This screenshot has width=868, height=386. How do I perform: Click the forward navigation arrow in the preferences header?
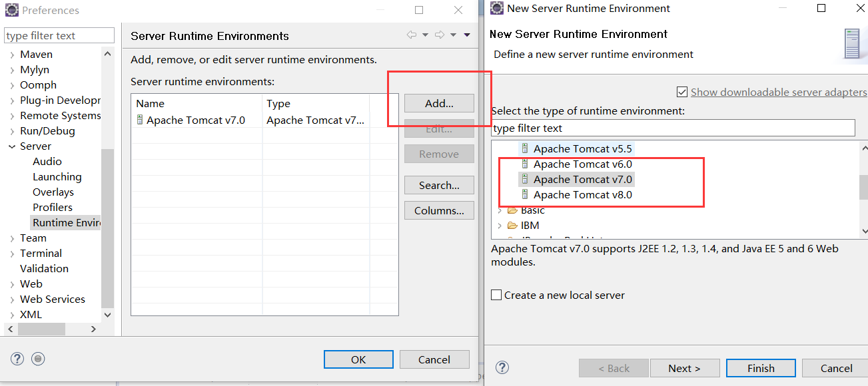[440, 35]
